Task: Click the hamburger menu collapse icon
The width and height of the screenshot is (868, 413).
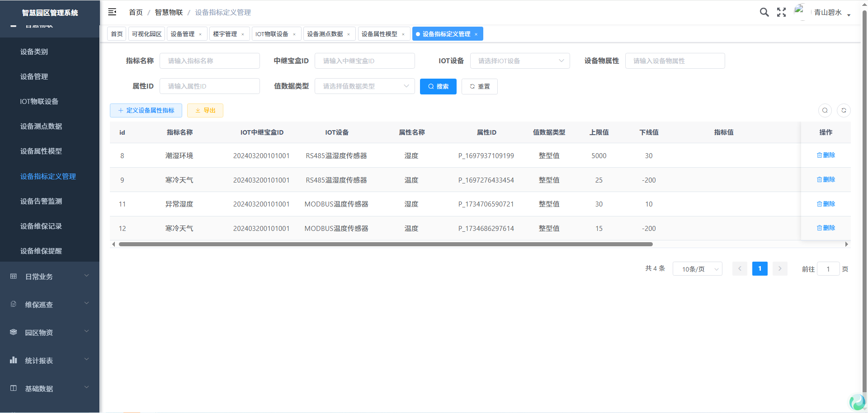Action: (112, 12)
